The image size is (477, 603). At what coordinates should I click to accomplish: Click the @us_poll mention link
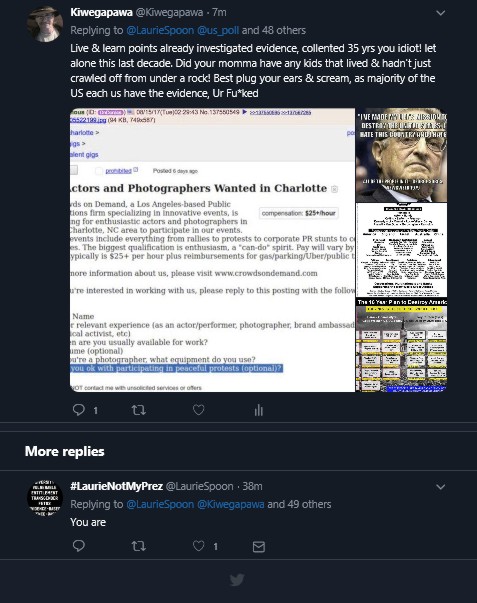tap(218, 30)
